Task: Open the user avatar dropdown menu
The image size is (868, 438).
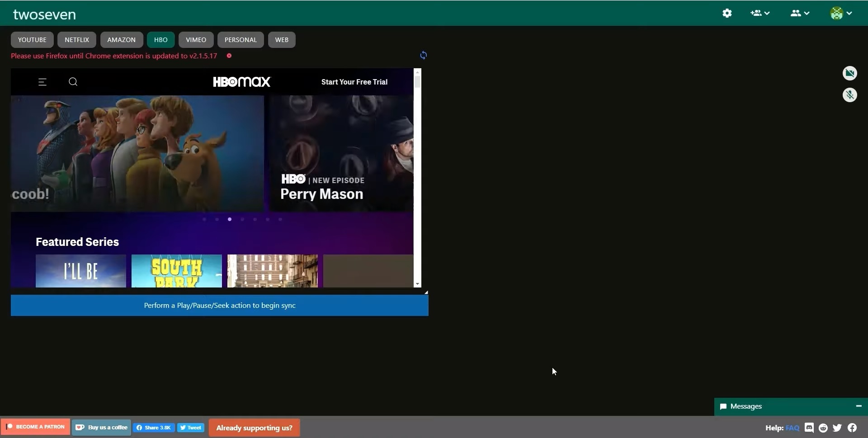Action: click(x=841, y=13)
